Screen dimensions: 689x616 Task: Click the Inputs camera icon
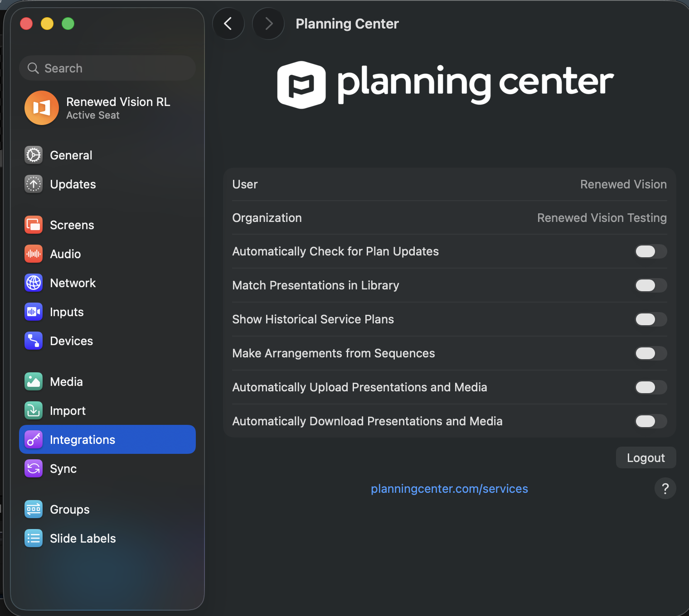tap(34, 312)
